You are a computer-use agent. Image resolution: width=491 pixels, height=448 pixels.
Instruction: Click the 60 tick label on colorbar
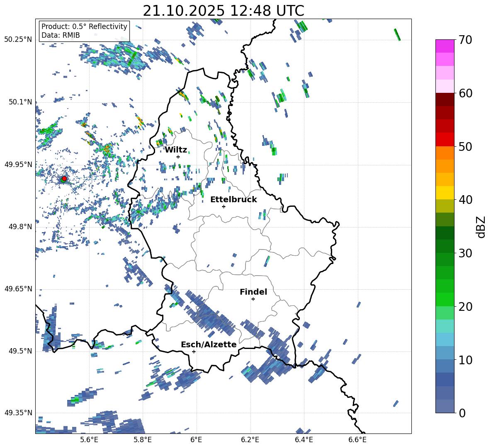click(465, 93)
